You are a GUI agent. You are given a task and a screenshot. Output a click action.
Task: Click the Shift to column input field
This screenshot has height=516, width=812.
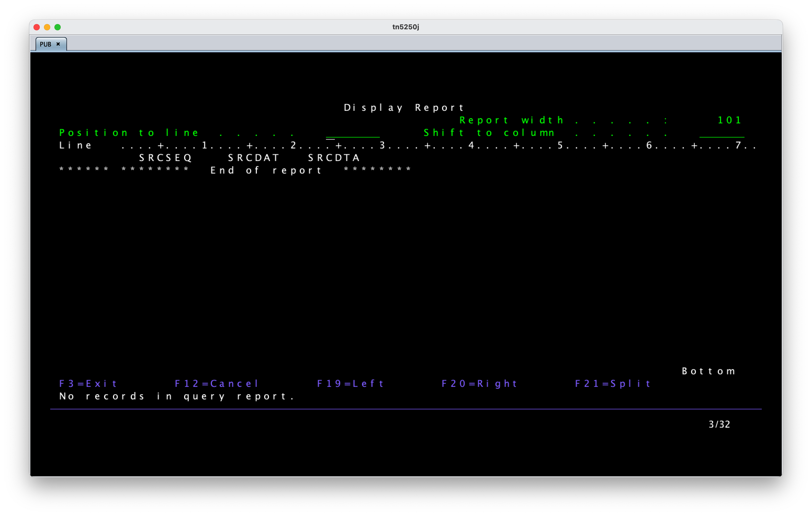coord(722,133)
